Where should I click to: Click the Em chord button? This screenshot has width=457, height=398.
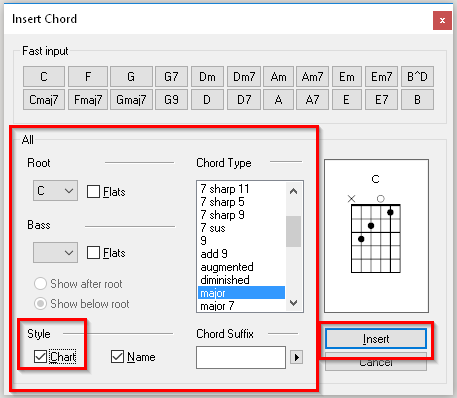pos(347,77)
